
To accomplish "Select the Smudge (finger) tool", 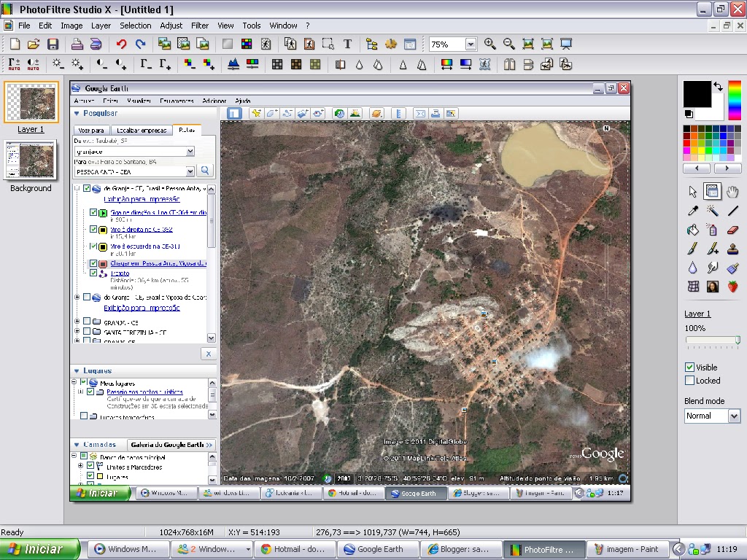I will point(713,268).
